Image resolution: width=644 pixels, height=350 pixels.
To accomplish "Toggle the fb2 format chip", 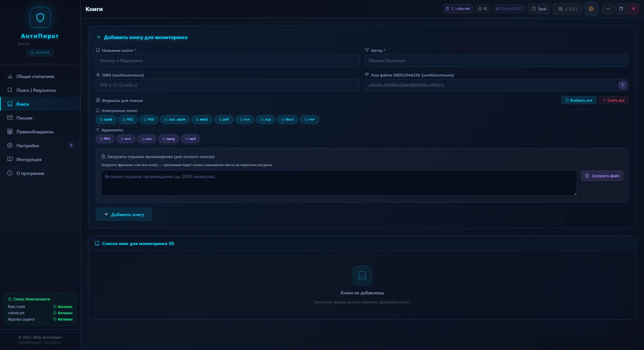I will click(x=128, y=119).
